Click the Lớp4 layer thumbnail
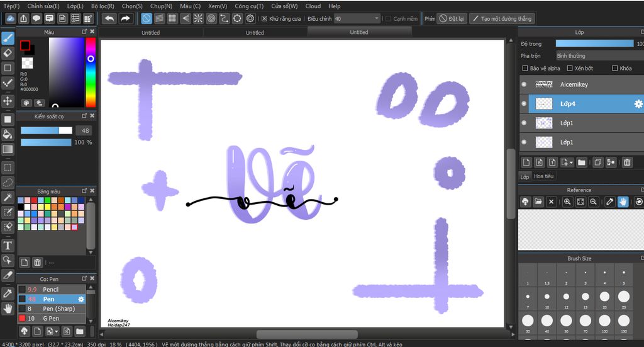 [x=544, y=104]
